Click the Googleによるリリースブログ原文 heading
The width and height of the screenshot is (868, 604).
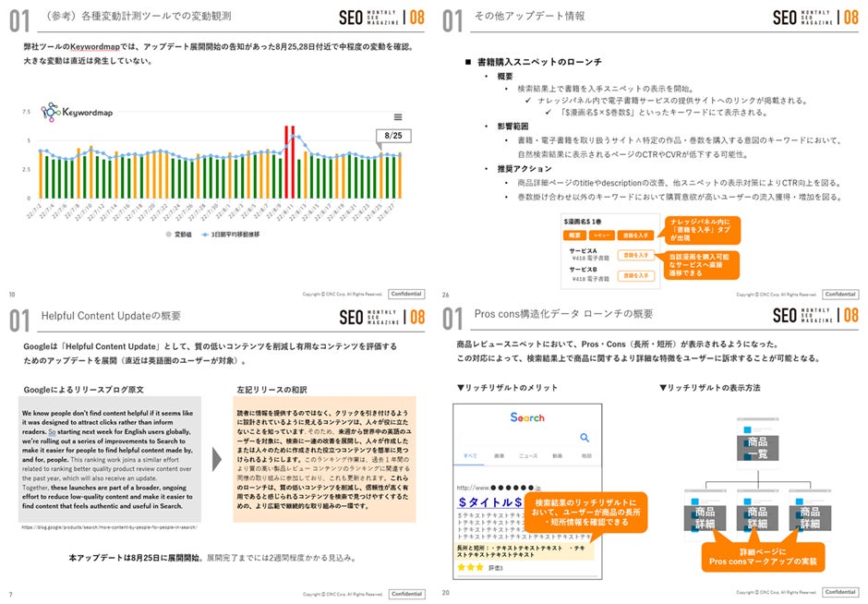tap(84, 389)
